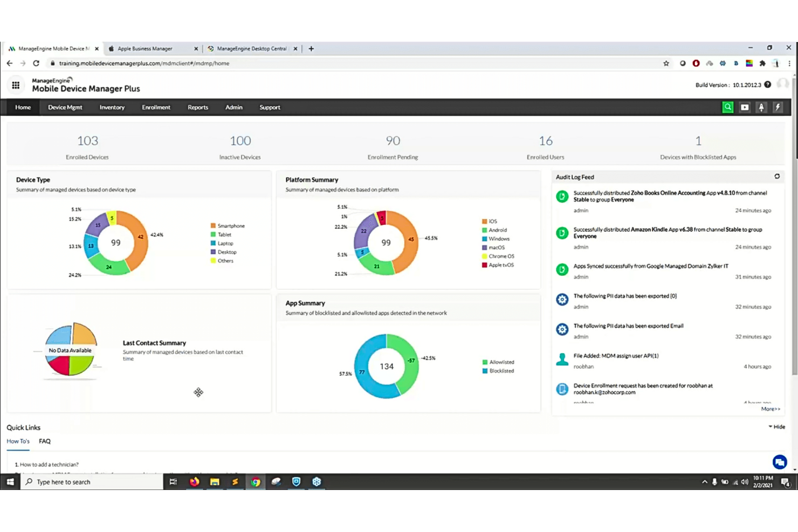Refresh the Audit Log Feed
This screenshot has height=532, width=798.
(777, 176)
